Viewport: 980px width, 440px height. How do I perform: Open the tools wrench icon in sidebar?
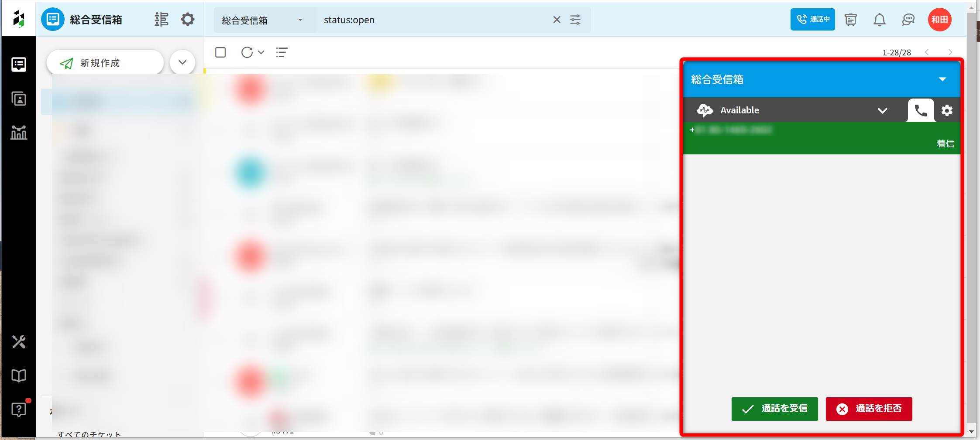[19, 342]
